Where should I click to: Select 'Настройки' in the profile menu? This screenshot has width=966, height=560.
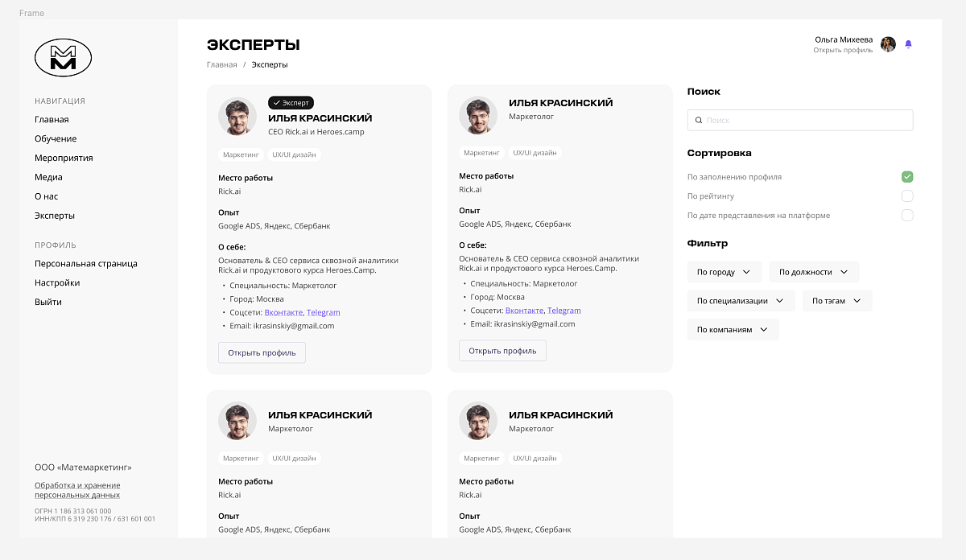57,282
